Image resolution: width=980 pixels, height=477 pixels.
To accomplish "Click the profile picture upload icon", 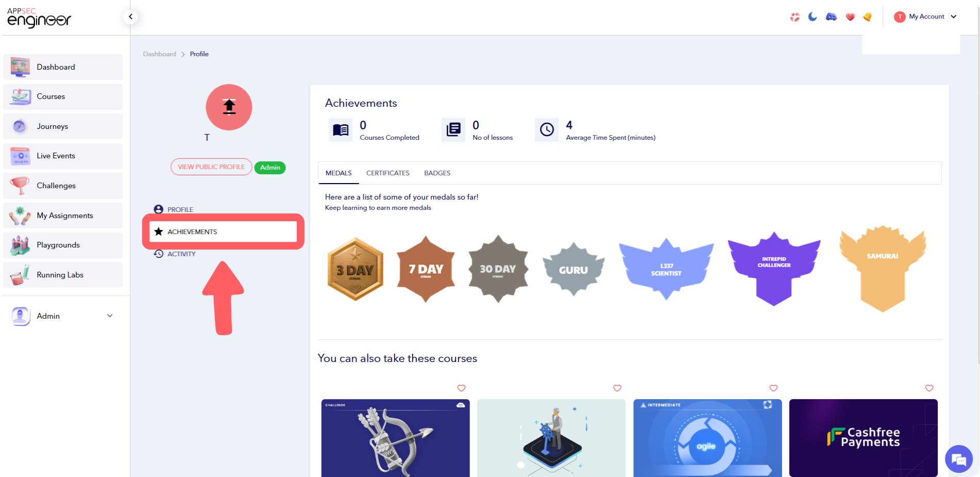I will tap(229, 107).
